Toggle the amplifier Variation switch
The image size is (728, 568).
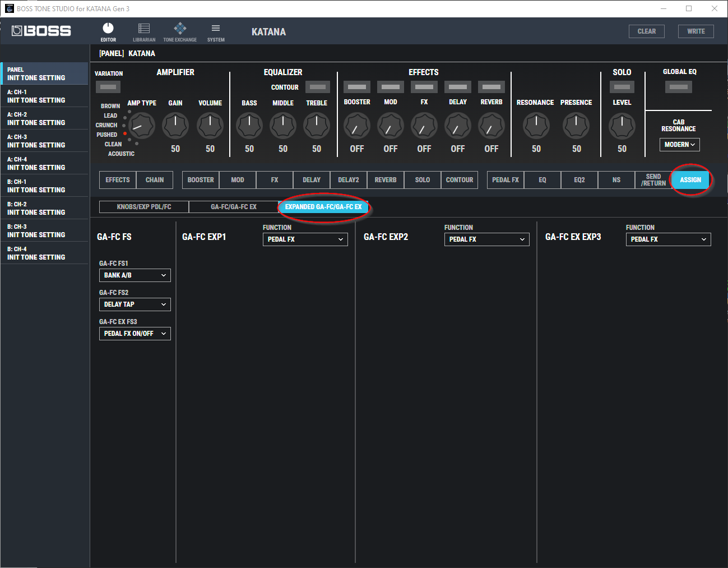[x=108, y=87]
